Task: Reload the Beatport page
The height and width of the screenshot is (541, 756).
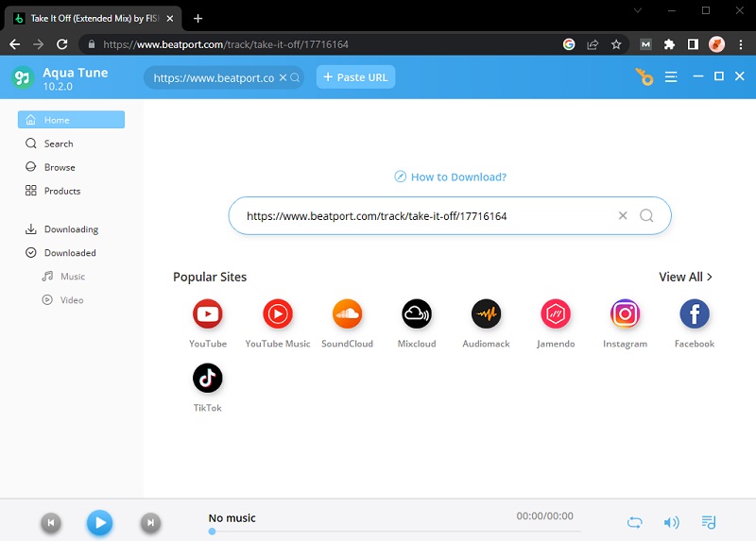Action: pyautogui.click(x=62, y=44)
